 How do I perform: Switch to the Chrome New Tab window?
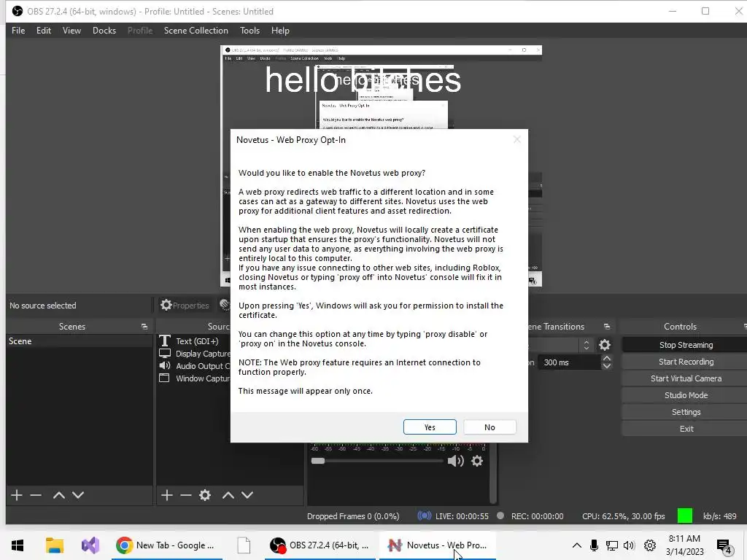tap(167, 545)
